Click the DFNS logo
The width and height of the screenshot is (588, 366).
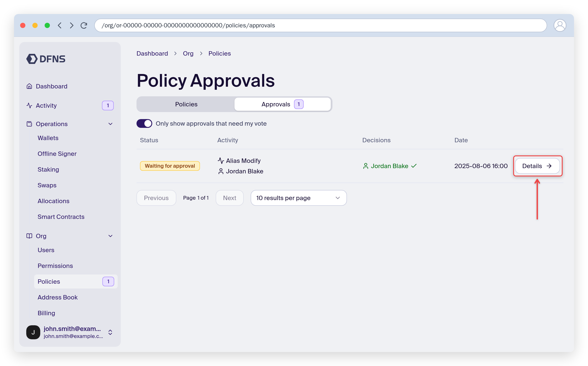[x=46, y=59]
